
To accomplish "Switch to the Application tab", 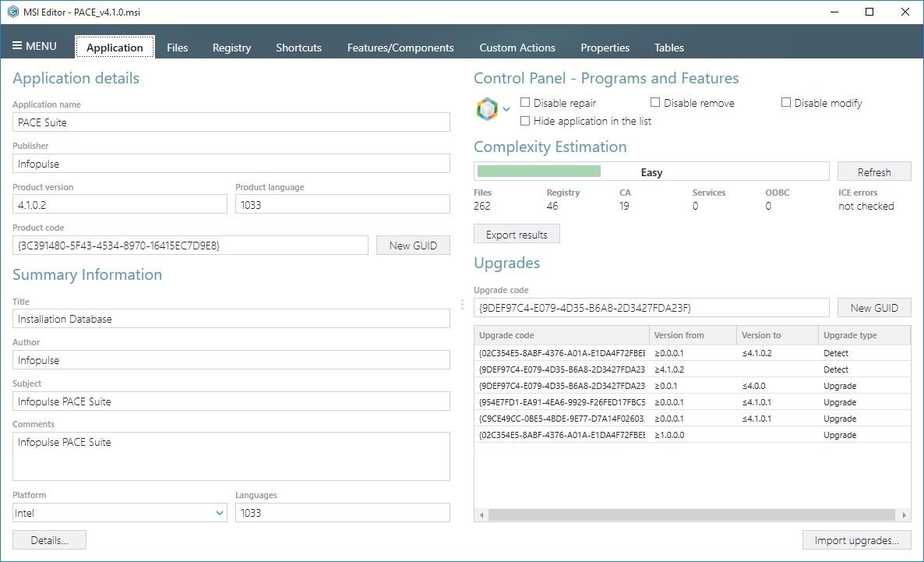I will (x=115, y=48).
